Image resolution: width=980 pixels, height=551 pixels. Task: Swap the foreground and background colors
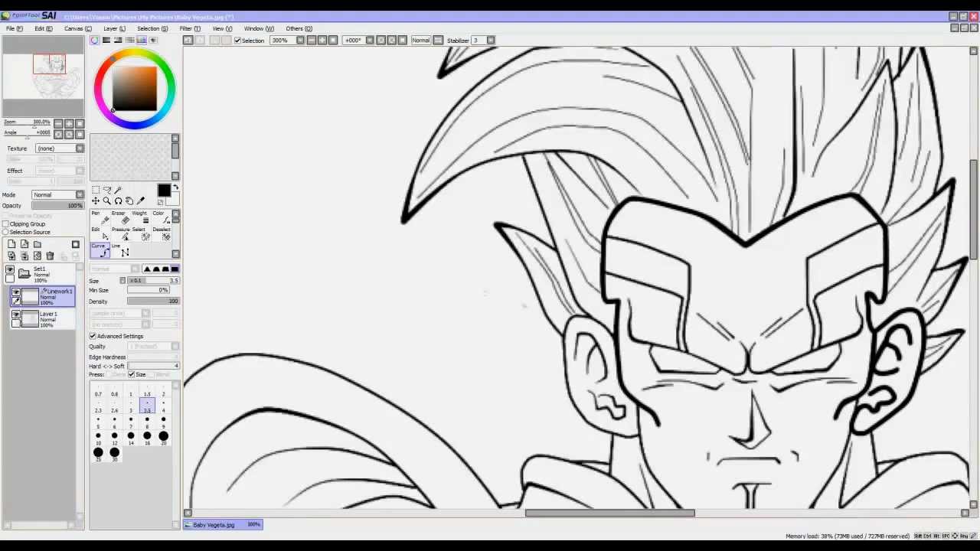(x=175, y=188)
